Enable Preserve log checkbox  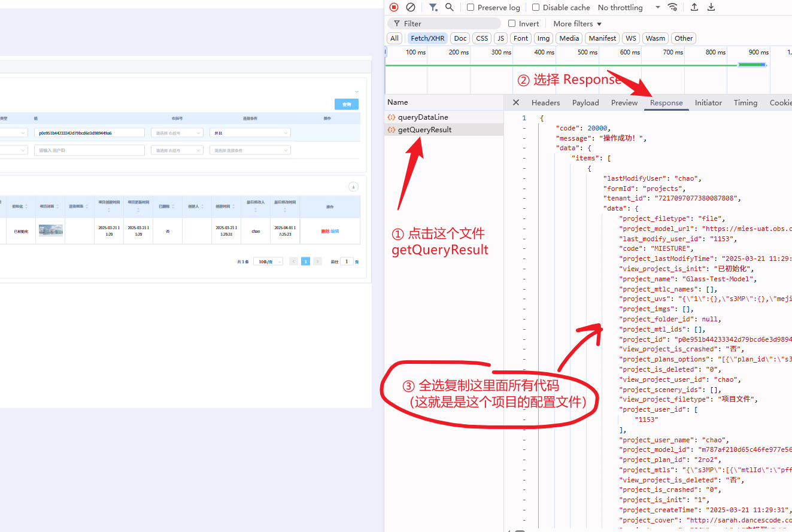click(x=471, y=7)
